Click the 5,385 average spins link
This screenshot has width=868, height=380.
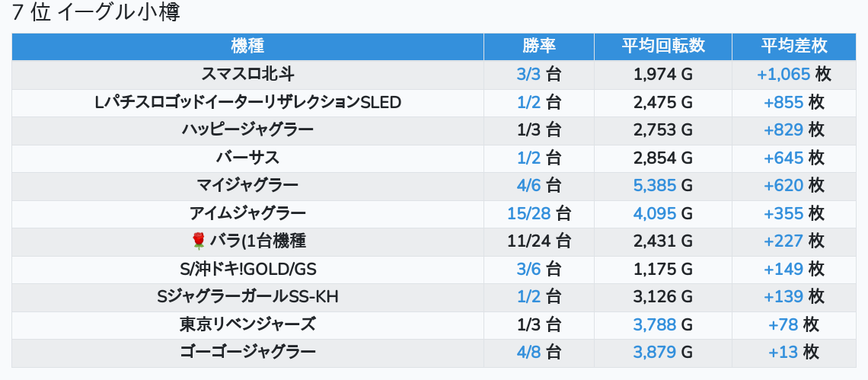pyautogui.click(x=655, y=185)
